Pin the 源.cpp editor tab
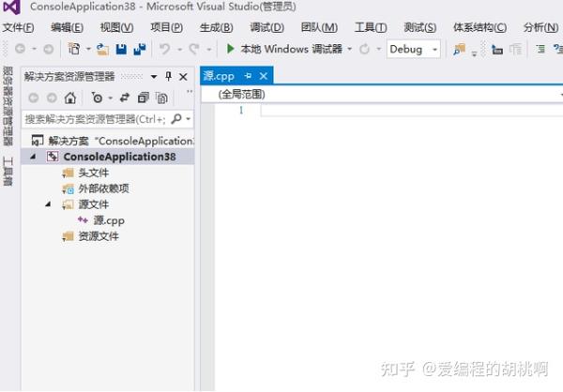563x392 pixels. (248, 76)
